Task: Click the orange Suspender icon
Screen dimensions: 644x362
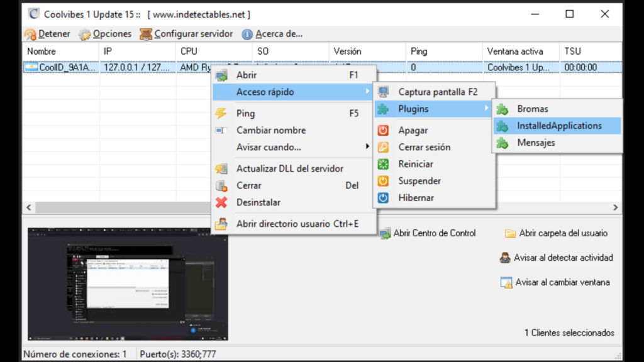Action: 383,181
